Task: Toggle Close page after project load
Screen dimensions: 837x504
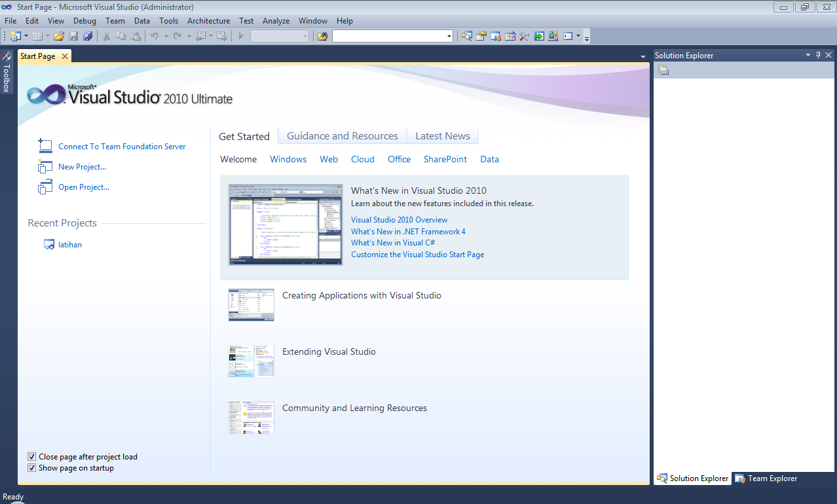Action: point(31,457)
